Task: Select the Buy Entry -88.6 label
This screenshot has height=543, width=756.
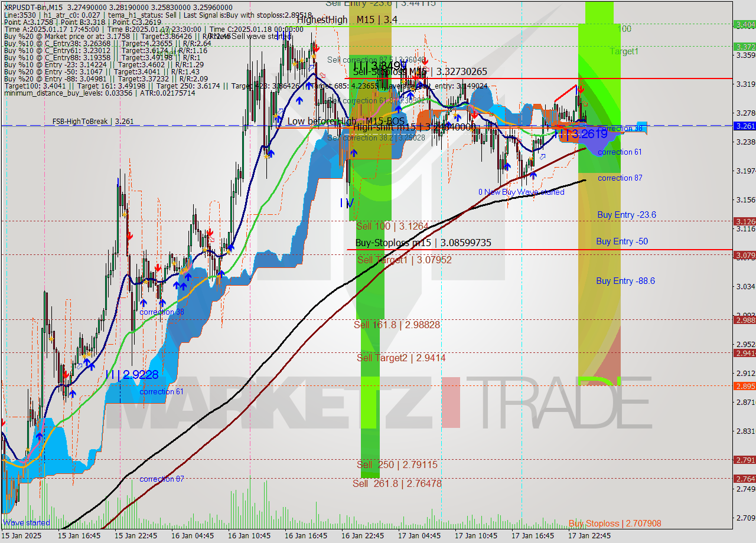Action: click(x=625, y=281)
